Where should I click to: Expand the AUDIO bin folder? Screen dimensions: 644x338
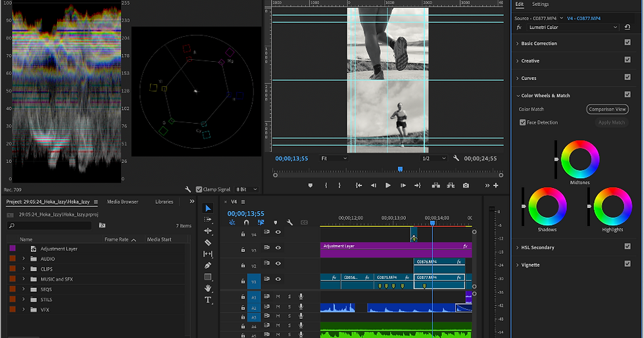coord(24,258)
